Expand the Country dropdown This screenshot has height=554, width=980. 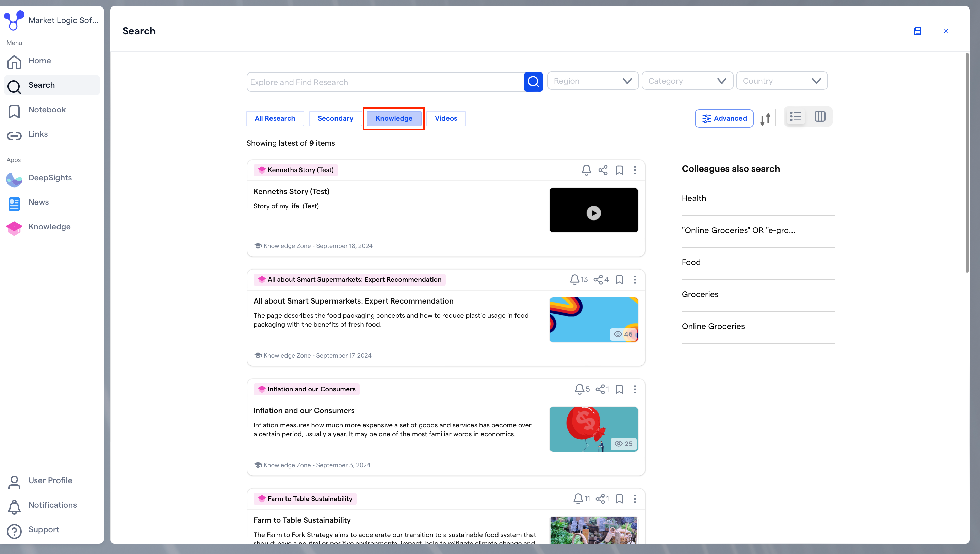click(782, 81)
